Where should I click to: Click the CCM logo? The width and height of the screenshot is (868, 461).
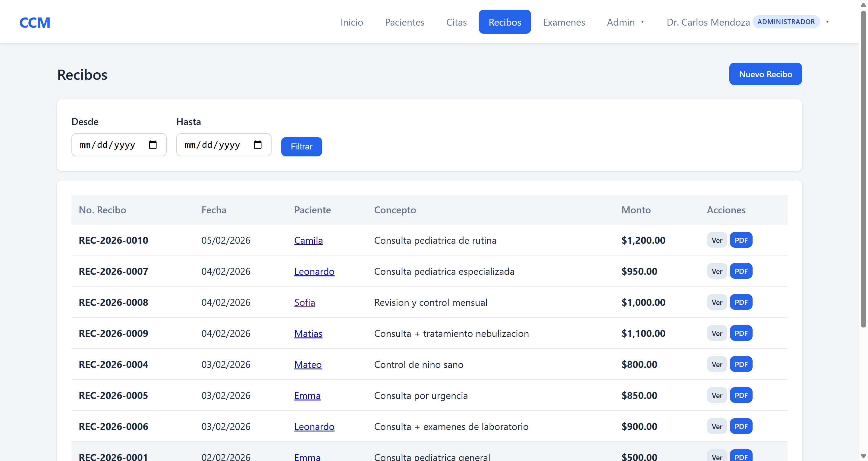pos(35,23)
